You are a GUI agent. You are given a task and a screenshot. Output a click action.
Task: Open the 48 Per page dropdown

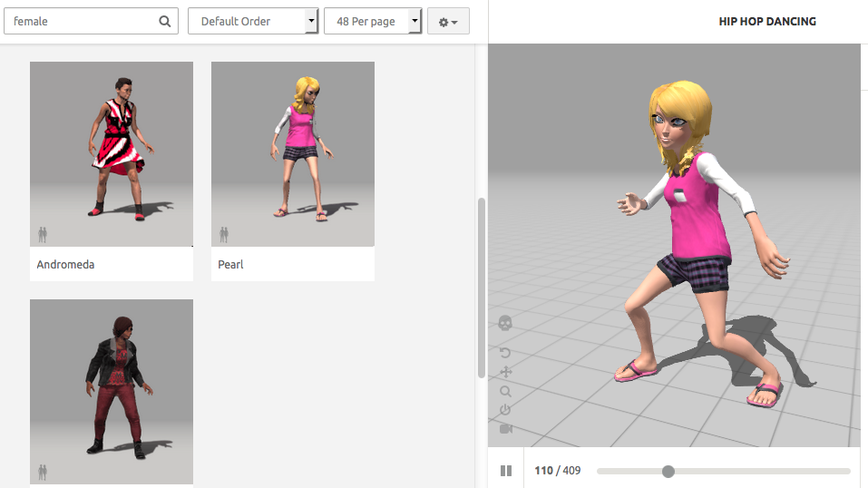pyautogui.click(x=373, y=21)
